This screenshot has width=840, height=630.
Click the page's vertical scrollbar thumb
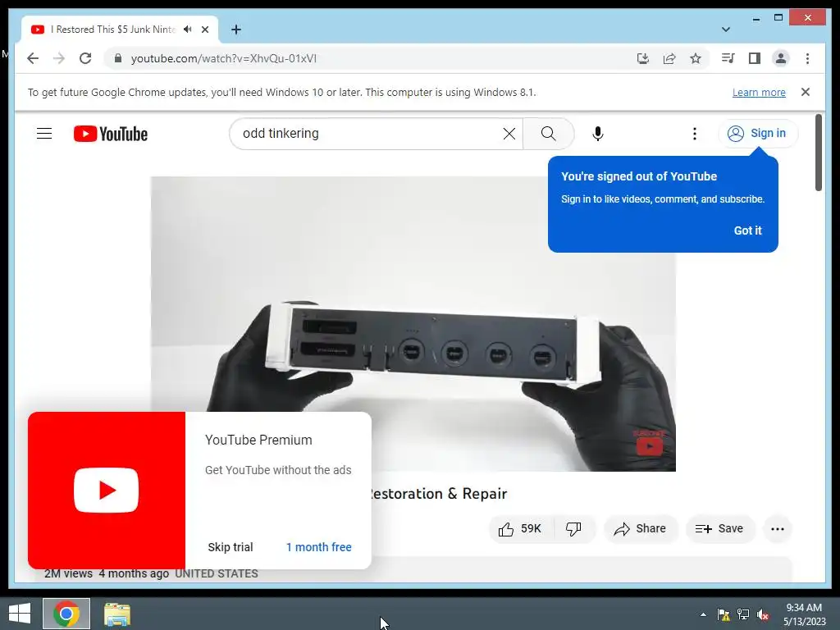pyautogui.click(x=819, y=152)
